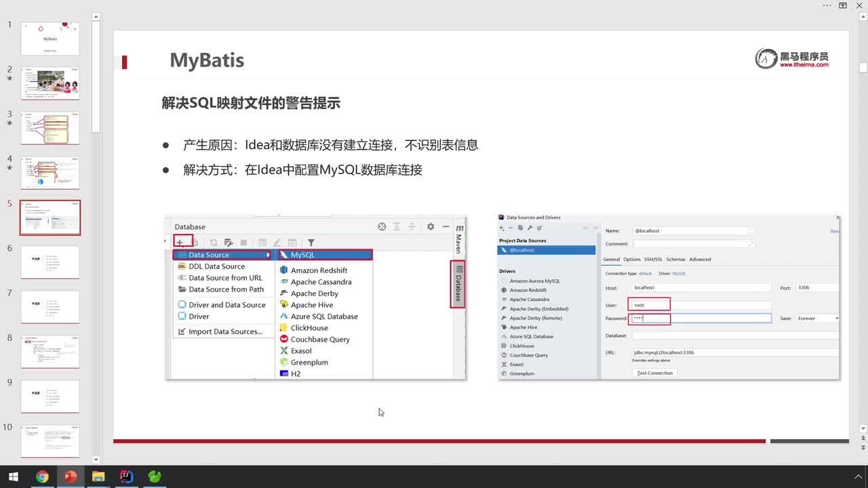This screenshot has width=868, height=488.
Task: Open slide 8 thumbnail
Action: 50,352
